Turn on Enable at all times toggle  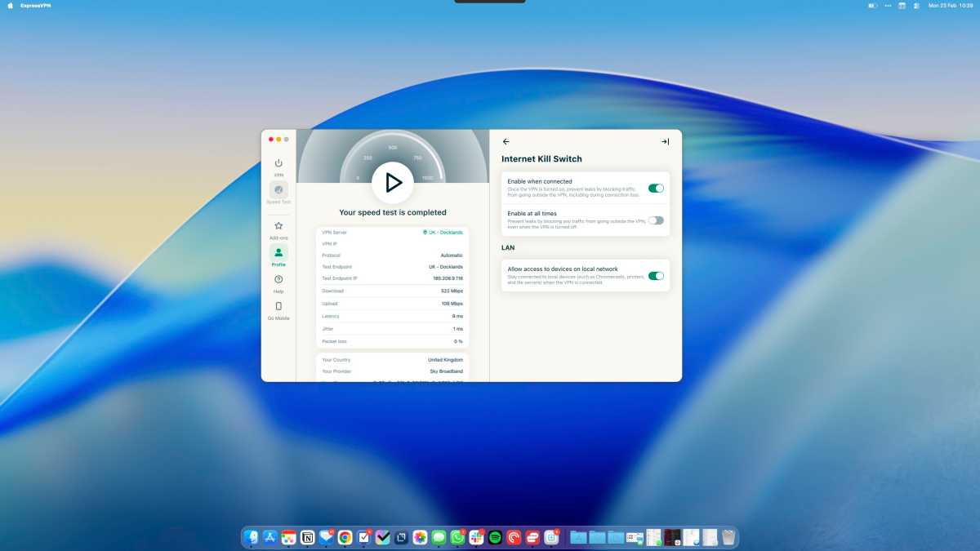[x=656, y=220]
